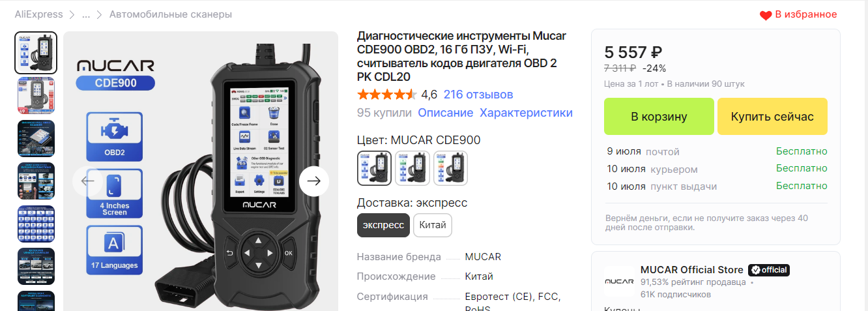This screenshot has width=868, height=311.
Task: Add item to favorites with the heart icon
Action: pyautogui.click(x=765, y=15)
